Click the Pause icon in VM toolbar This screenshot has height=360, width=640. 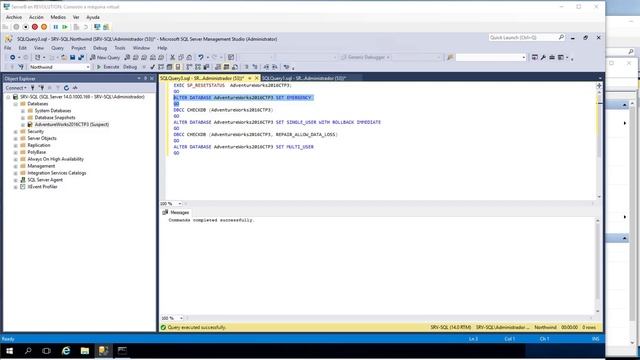pyautogui.click(x=56, y=27)
